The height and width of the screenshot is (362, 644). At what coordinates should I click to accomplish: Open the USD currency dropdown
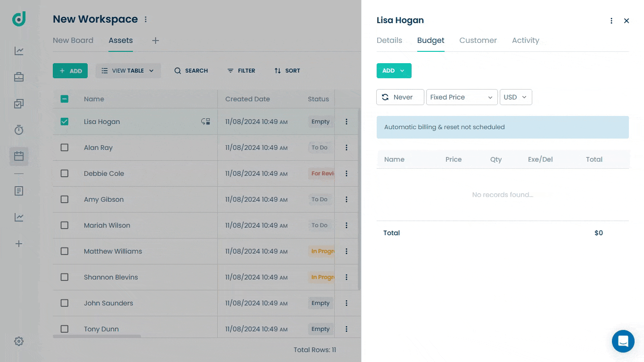[516, 97]
